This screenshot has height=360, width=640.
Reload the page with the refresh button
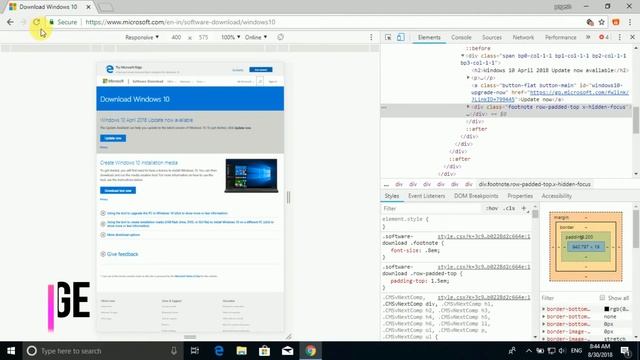tap(37, 22)
